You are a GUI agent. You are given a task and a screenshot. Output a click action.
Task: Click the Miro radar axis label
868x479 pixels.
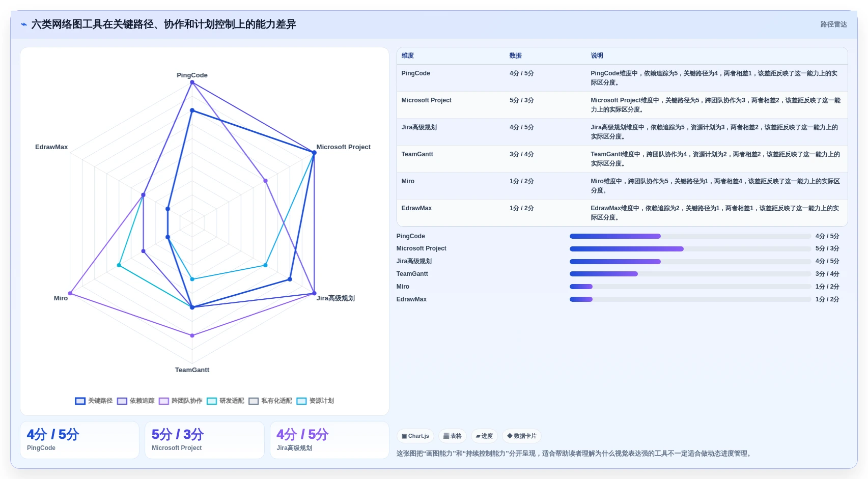(x=61, y=298)
